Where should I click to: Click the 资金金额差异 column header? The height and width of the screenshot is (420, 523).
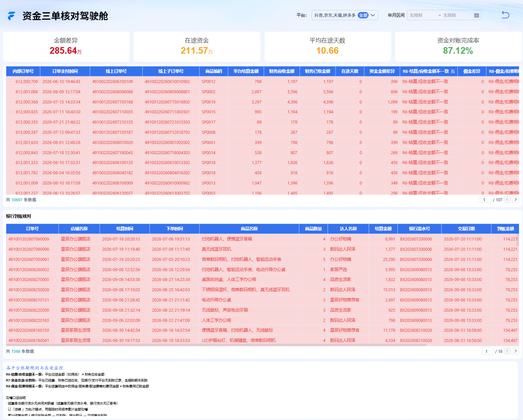[382, 71]
